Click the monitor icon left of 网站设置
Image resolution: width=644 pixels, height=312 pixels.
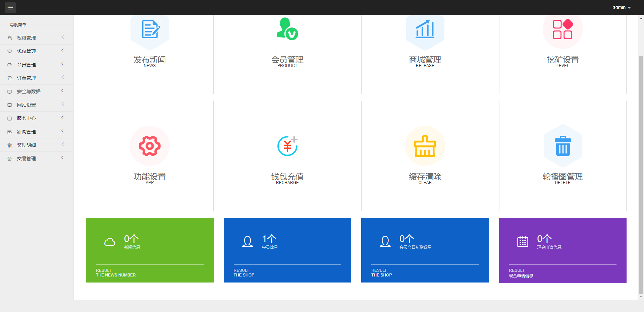click(x=10, y=105)
